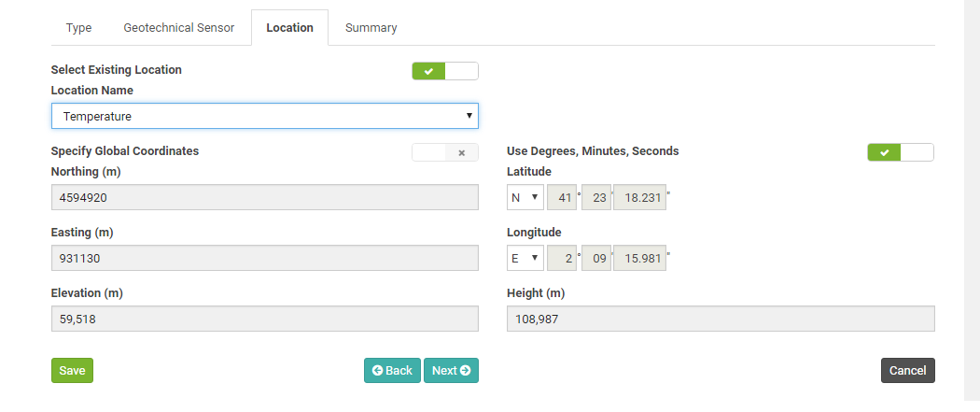Click the dark Cancel button

pyautogui.click(x=907, y=371)
